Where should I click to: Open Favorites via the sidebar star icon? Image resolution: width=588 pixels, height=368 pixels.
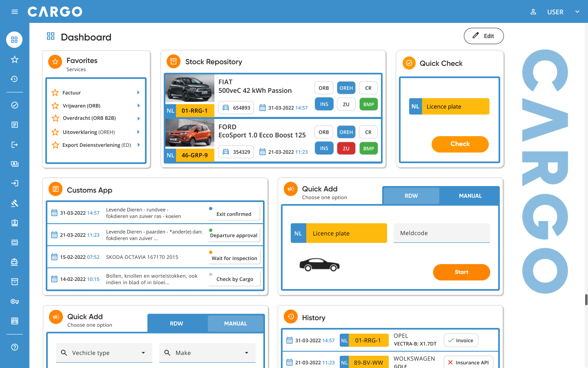click(x=14, y=59)
